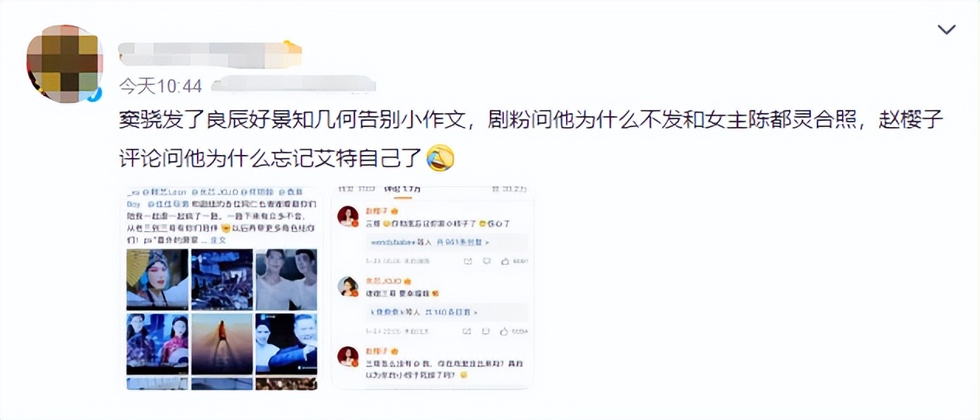The height and width of the screenshot is (420, 980).
Task: Like the first comment with thumbs-up
Action: (x=506, y=261)
